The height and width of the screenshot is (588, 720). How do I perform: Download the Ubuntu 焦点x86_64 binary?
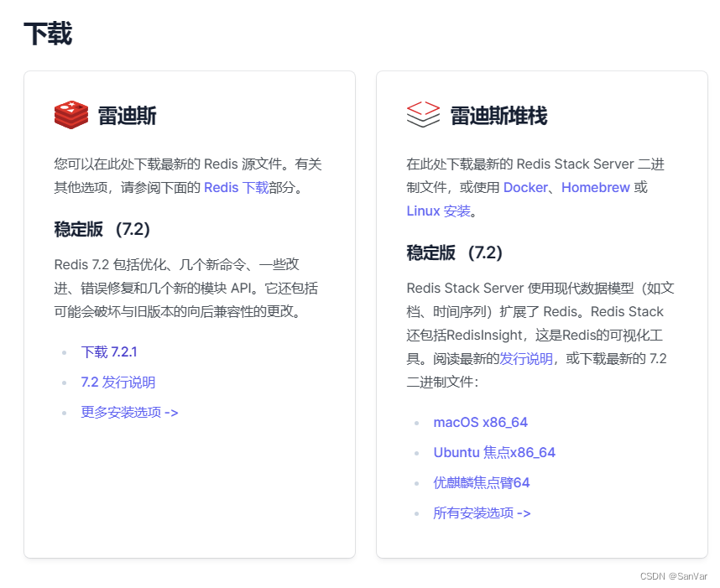coord(494,453)
